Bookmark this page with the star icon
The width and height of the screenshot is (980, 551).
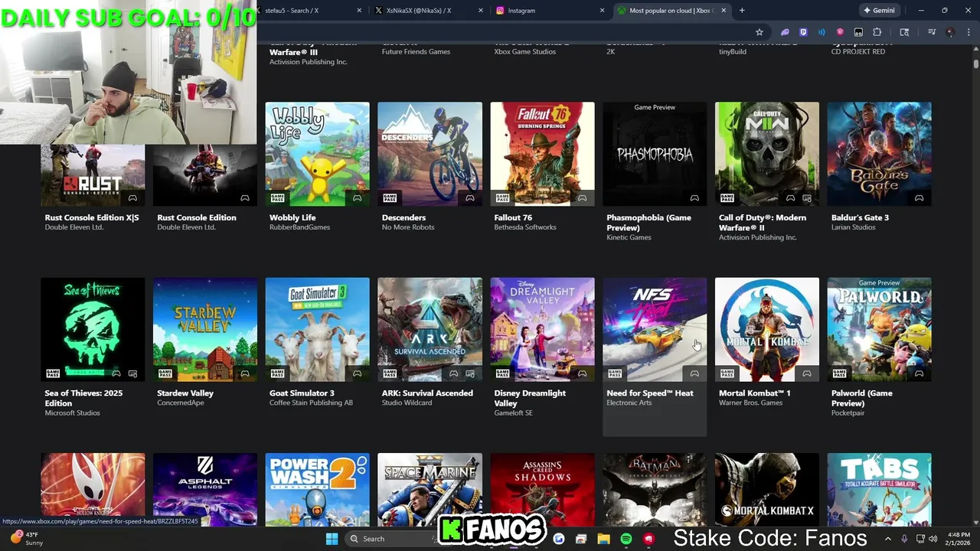click(759, 32)
